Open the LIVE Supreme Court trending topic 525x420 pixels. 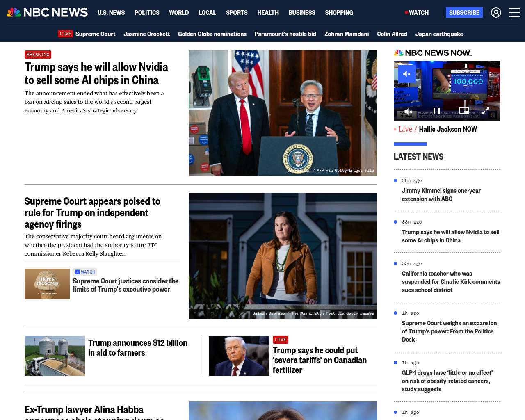click(87, 34)
